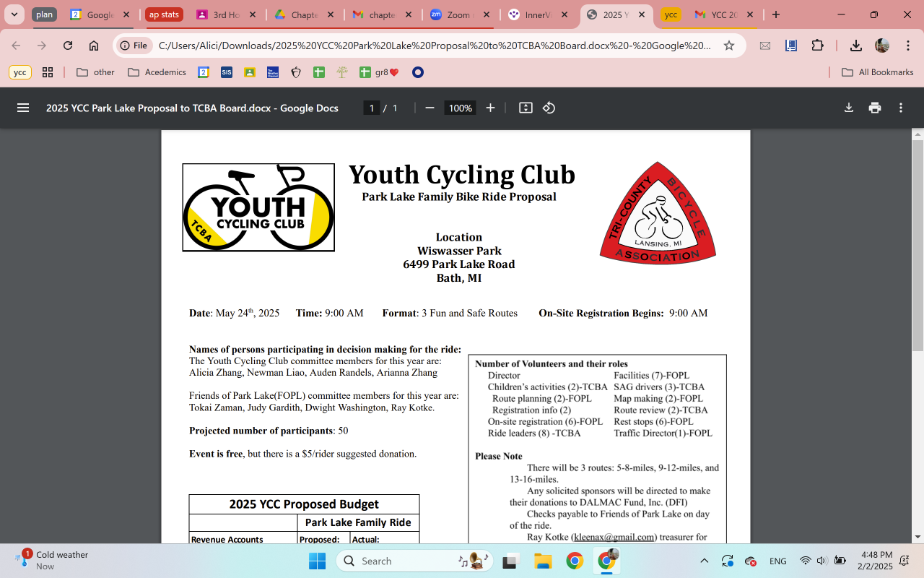Go forward to the next page
924x578 pixels.
[x=42, y=46]
